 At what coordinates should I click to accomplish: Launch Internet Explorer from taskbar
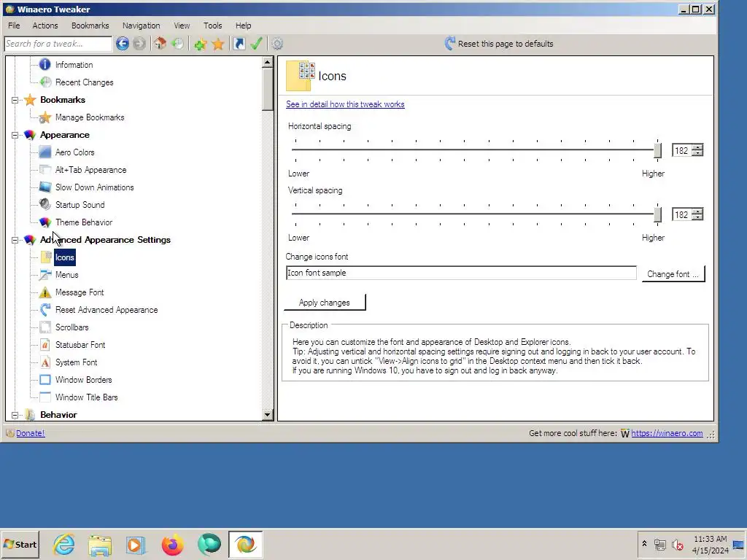(64, 544)
